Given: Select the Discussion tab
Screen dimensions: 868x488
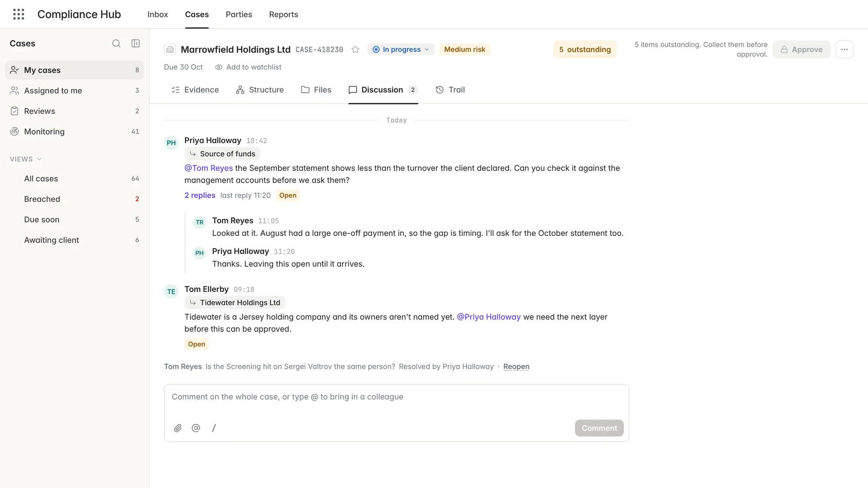Looking at the screenshot, I should coord(383,90).
